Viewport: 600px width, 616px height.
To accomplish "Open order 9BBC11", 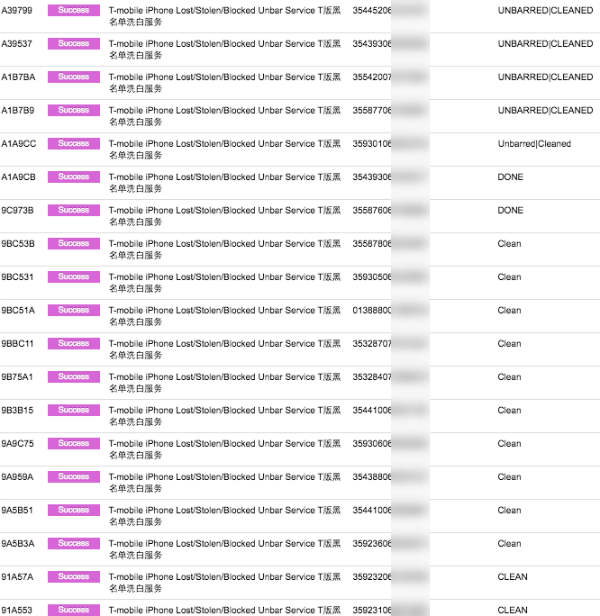I will (x=17, y=344).
